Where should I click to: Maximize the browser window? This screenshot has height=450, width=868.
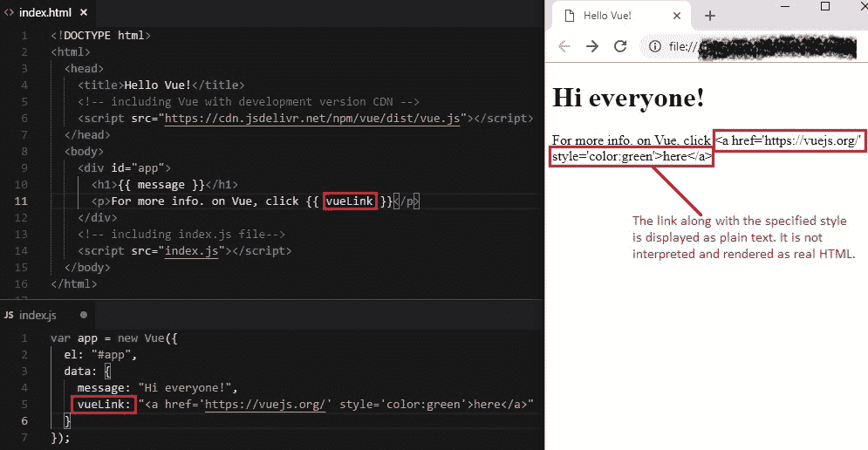825,7
